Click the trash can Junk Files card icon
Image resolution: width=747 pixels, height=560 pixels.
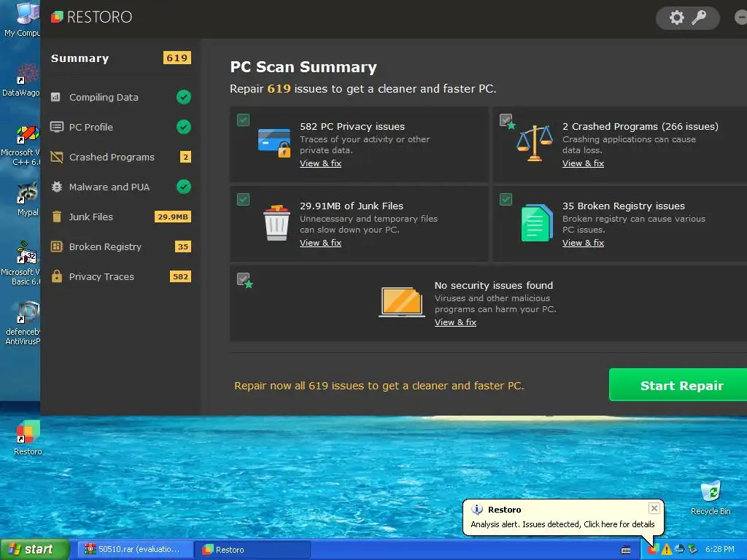coord(276,223)
